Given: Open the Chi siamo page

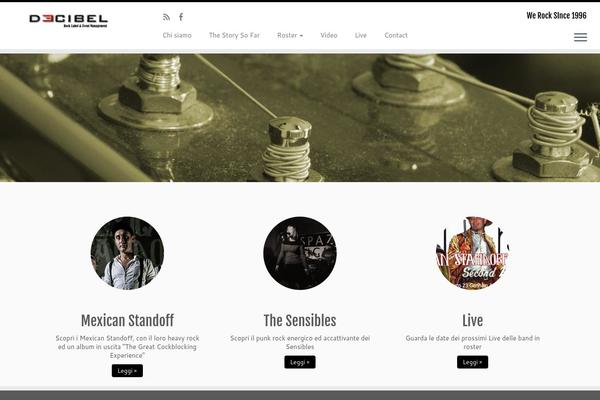Looking at the screenshot, I should click(177, 35).
